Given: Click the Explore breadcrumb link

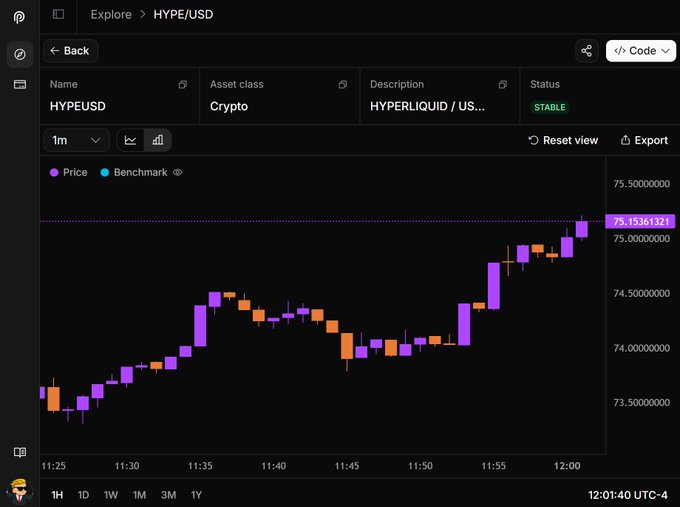Looking at the screenshot, I should point(111,14).
